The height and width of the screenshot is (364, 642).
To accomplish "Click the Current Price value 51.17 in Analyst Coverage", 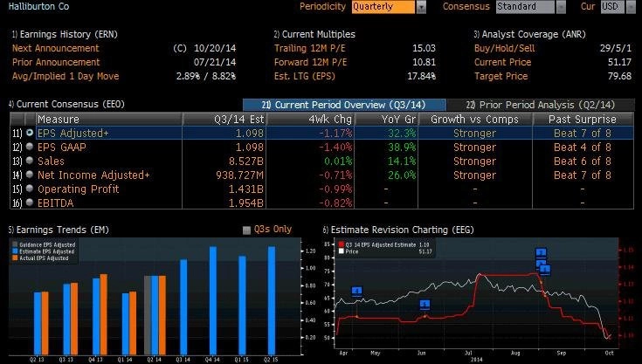I will 619,62.
